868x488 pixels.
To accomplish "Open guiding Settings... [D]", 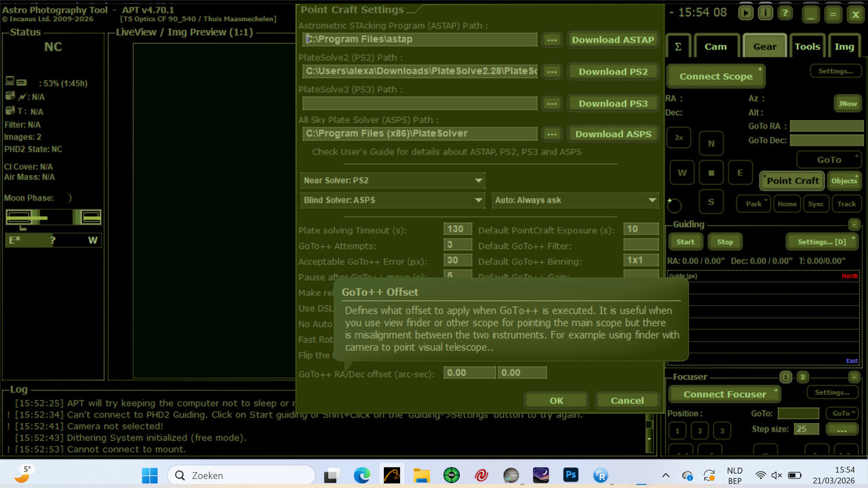I will coord(822,242).
